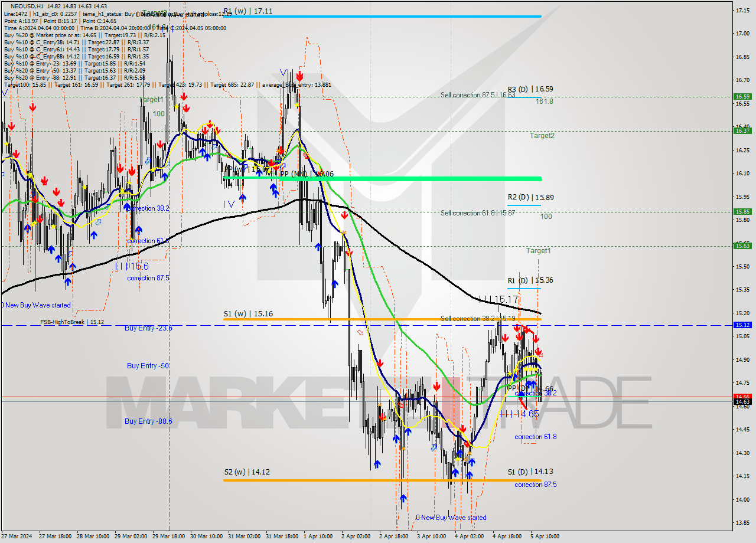The width and height of the screenshot is (756, 543).
Task: Click the 17.15 price scale value
Action: click(742, 11)
